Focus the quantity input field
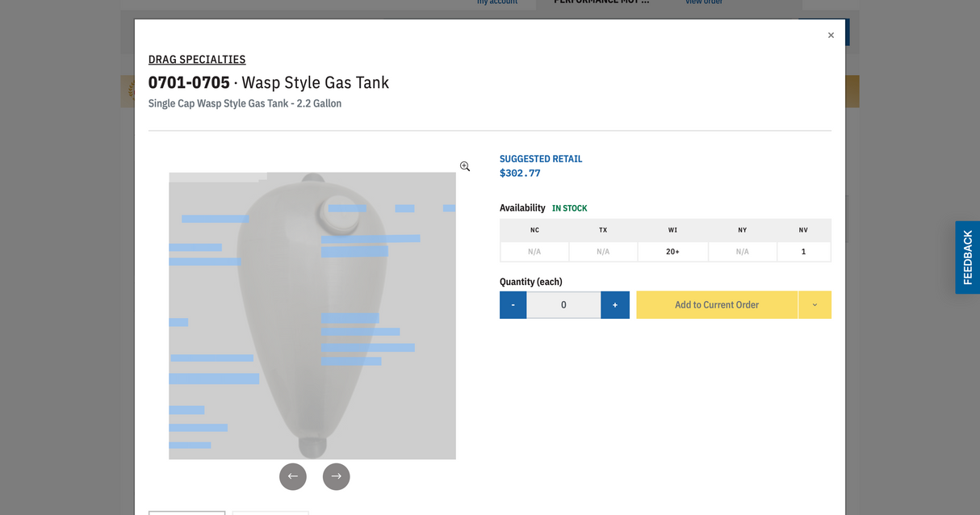Screen dimensions: 980x515 coord(563,305)
